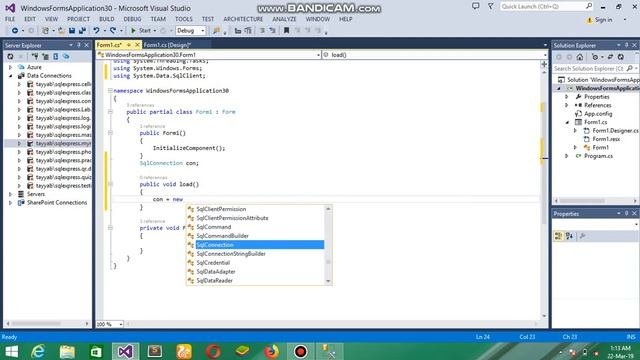Open the feedback icon in title bar

coord(476,6)
